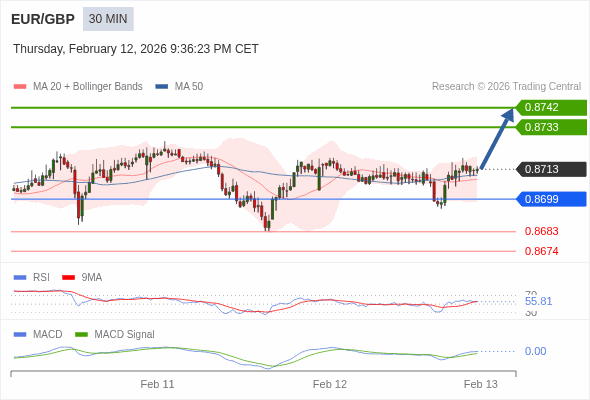Click the RSI legend swatch

click(x=20, y=278)
